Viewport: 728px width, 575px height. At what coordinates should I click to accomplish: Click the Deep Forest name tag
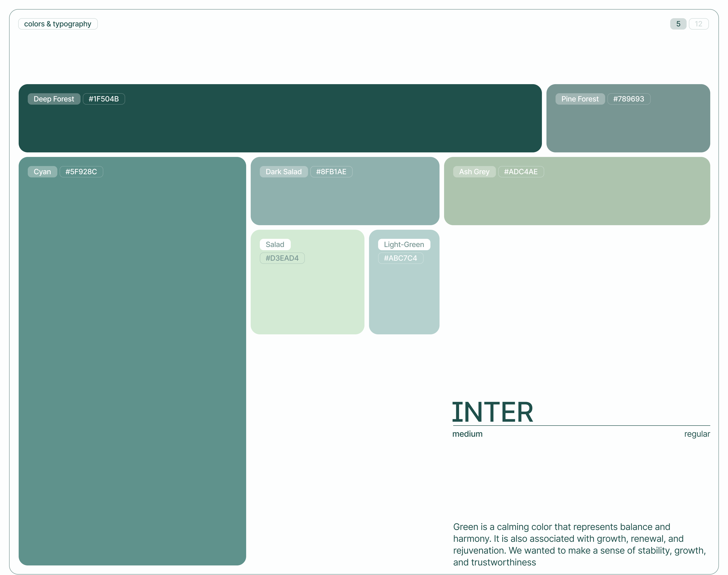[x=54, y=99]
